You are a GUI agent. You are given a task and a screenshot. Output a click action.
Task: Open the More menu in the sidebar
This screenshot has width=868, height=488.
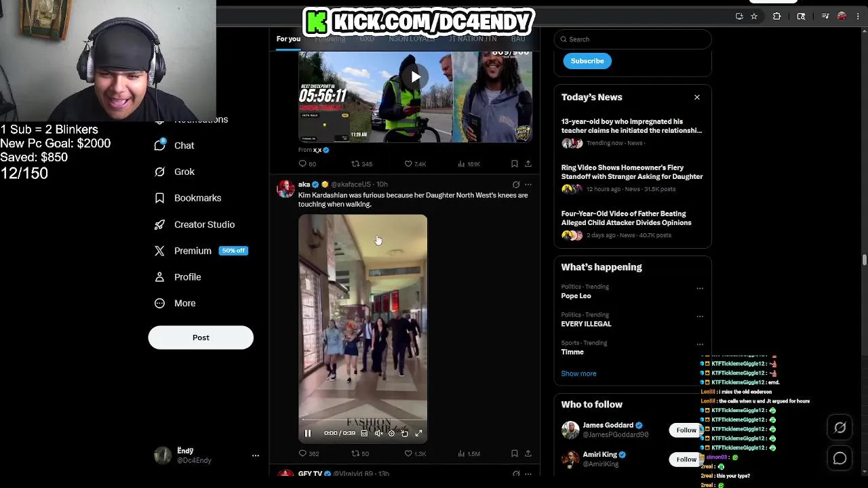pyautogui.click(x=175, y=304)
